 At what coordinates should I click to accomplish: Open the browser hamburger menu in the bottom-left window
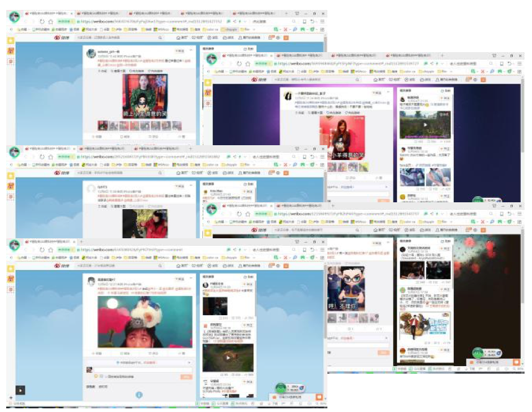pyautogui.click(x=322, y=249)
